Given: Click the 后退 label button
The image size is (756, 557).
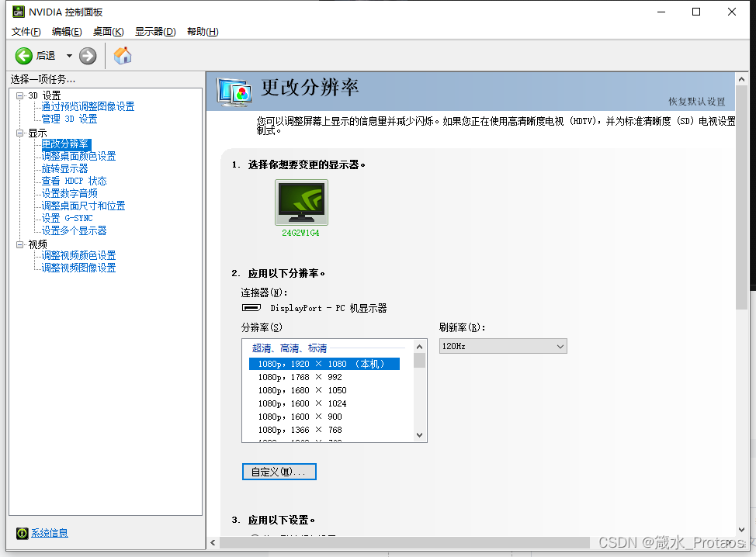Looking at the screenshot, I should (x=46, y=56).
